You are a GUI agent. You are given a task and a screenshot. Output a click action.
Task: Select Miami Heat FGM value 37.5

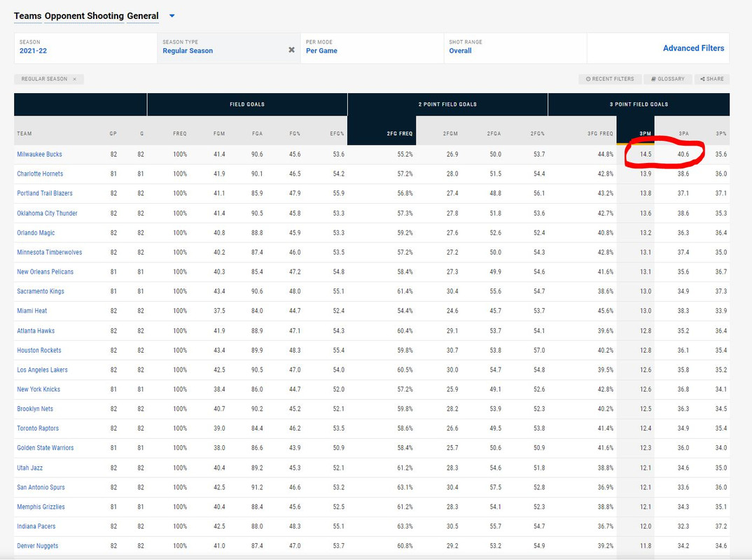point(219,311)
